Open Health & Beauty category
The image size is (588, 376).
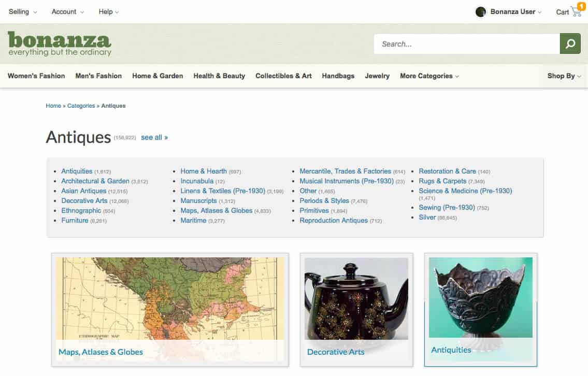(219, 76)
